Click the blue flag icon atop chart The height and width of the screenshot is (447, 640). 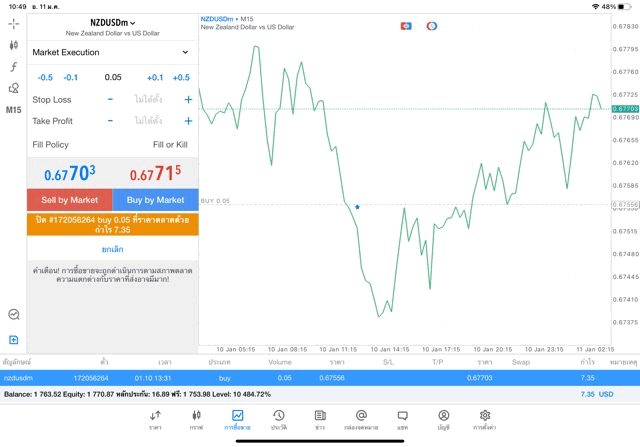[x=406, y=26]
